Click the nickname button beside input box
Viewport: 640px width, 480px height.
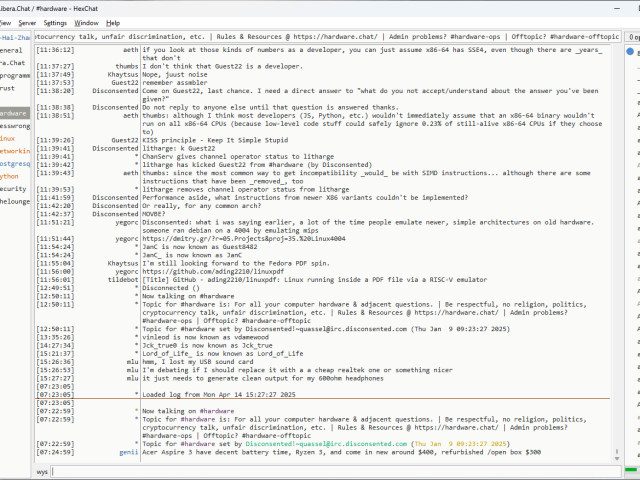tap(42, 470)
